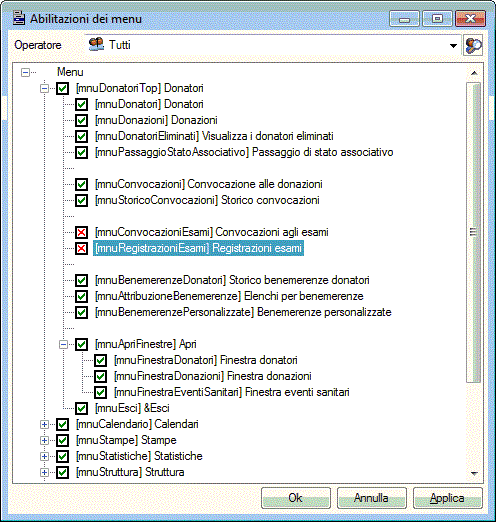The height and width of the screenshot is (522, 496).
Task: Click the Ok button
Action: 296,498
